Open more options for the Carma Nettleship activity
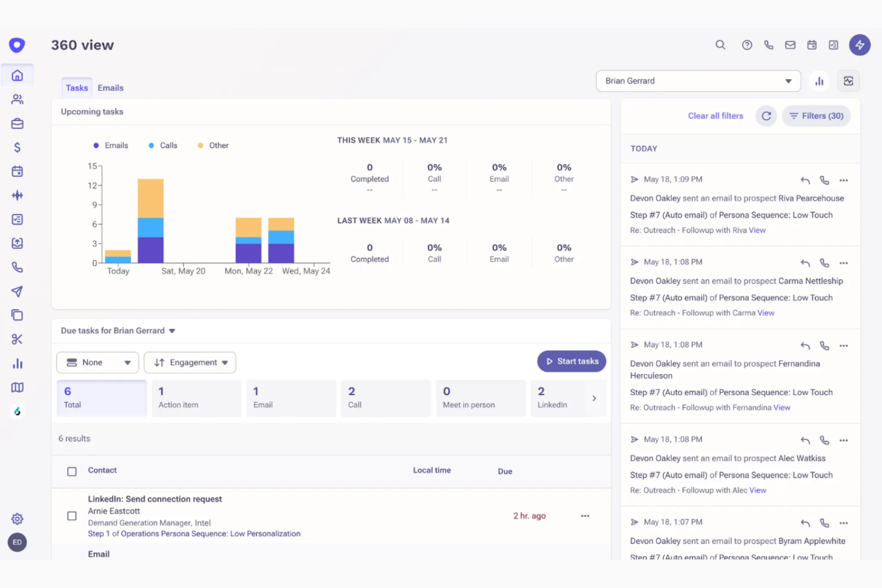Screen dimensions: 882x588 (844, 263)
